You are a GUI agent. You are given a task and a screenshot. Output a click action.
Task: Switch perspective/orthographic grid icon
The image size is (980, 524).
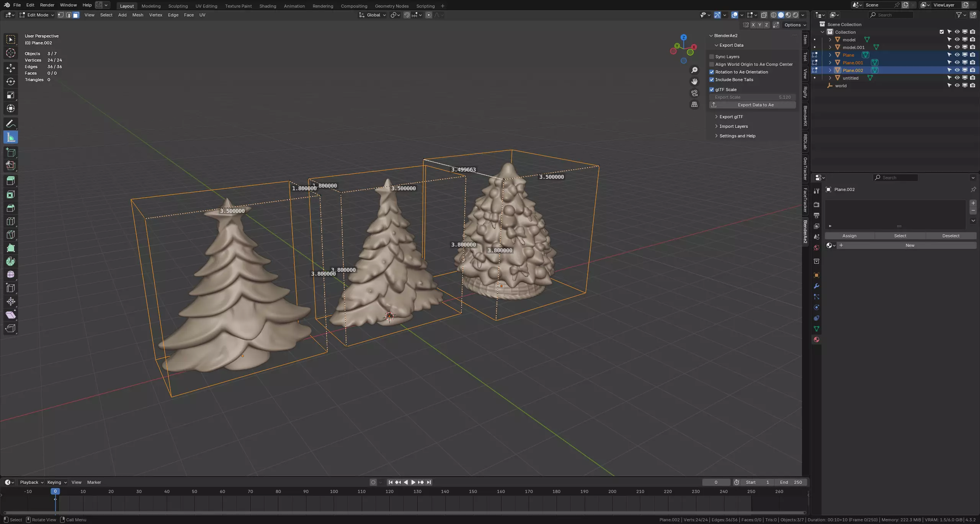pyautogui.click(x=694, y=104)
